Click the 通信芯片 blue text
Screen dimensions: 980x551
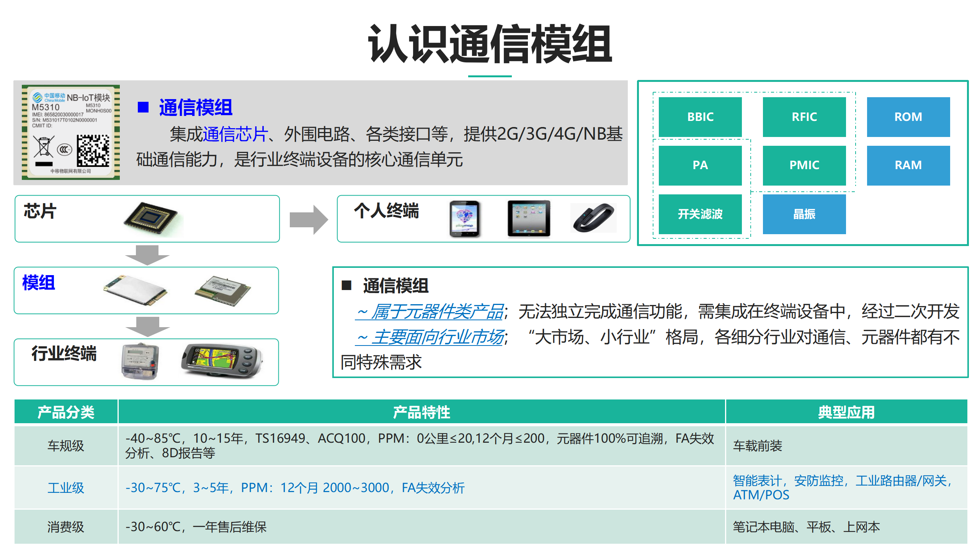pos(235,134)
